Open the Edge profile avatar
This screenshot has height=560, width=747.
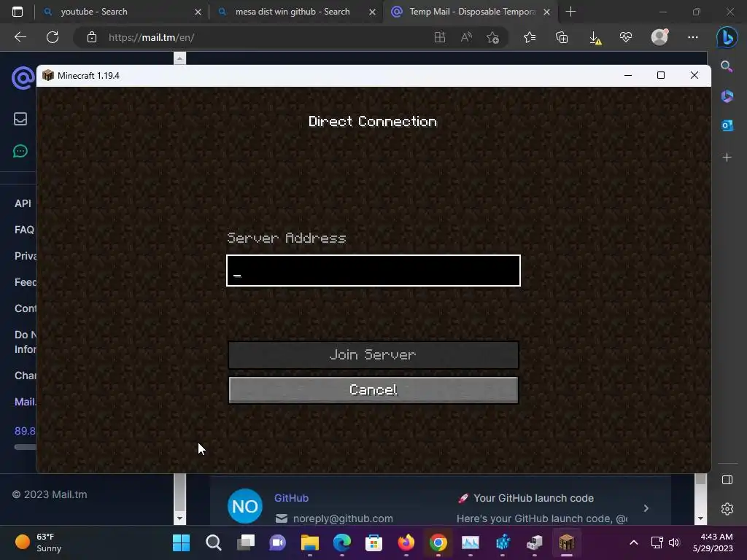[x=659, y=37]
